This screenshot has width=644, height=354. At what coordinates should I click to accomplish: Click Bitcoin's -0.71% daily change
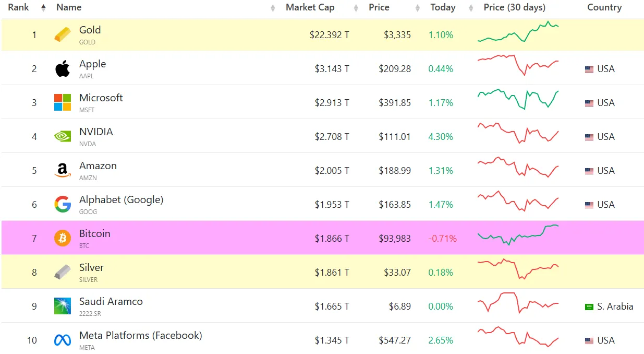pos(443,239)
